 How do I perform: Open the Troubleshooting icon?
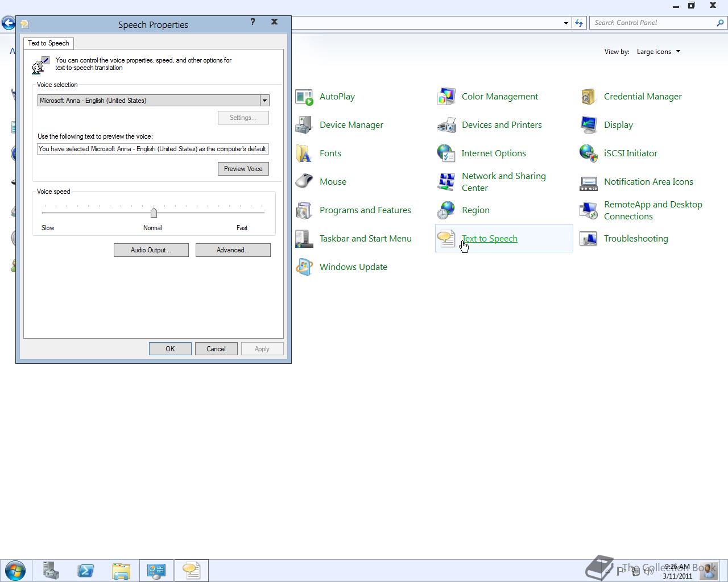(589, 239)
